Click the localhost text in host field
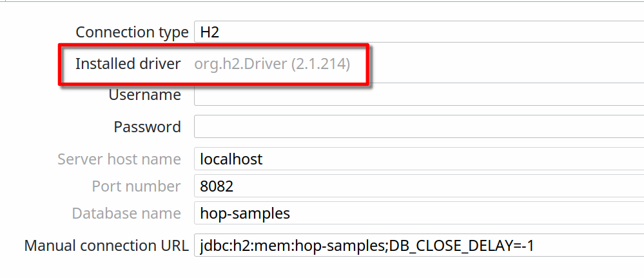The image size is (644, 278). pos(231,159)
